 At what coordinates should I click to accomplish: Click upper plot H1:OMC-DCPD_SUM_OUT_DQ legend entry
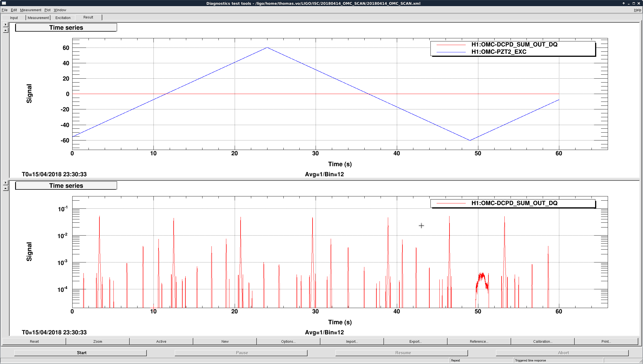(514, 44)
